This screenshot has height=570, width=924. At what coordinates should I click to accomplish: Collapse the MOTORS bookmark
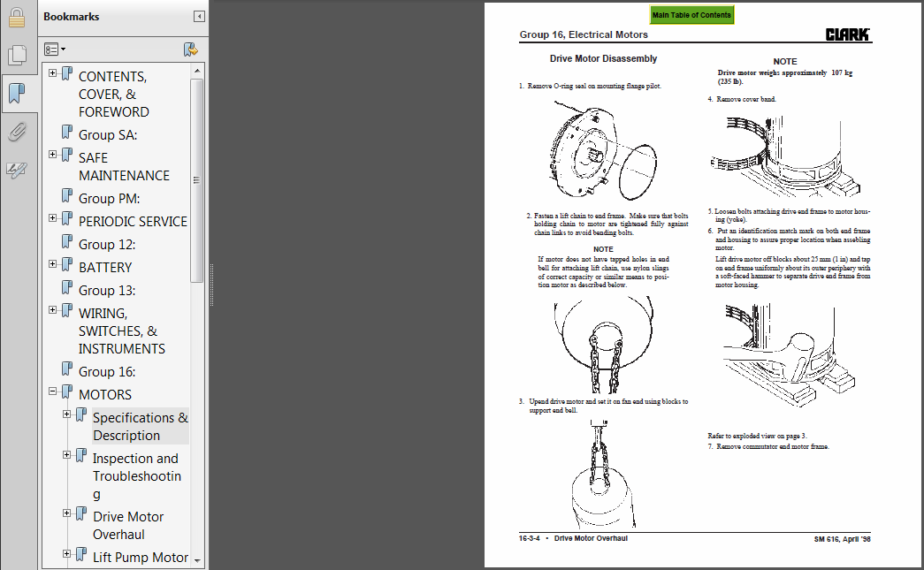pyautogui.click(x=52, y=391)
